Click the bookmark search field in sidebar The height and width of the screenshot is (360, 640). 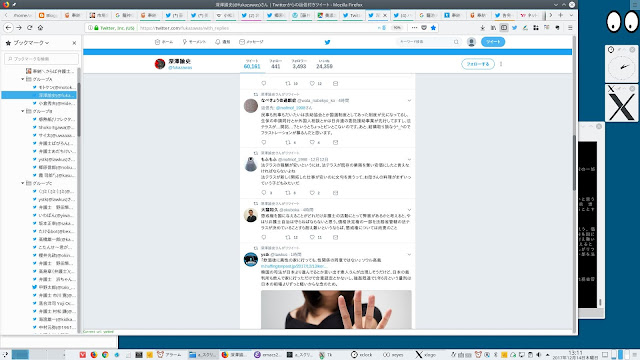[41, 59]
